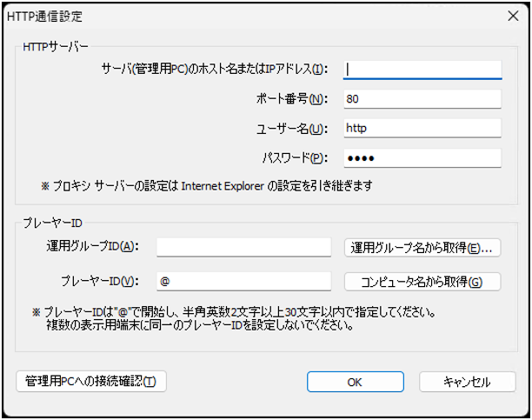
Task: Click the 運用グループID(A) label text
Action: coord(93,246)
